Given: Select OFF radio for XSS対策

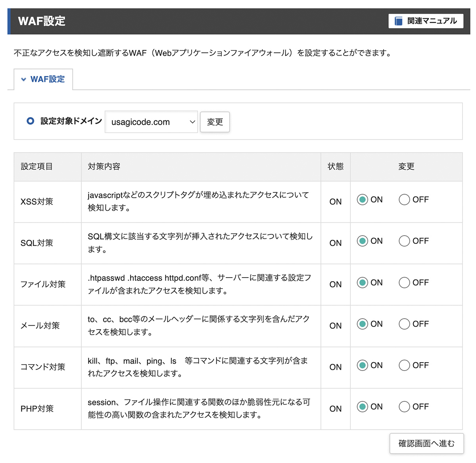Looking at the screenshot, I should 404,199.
